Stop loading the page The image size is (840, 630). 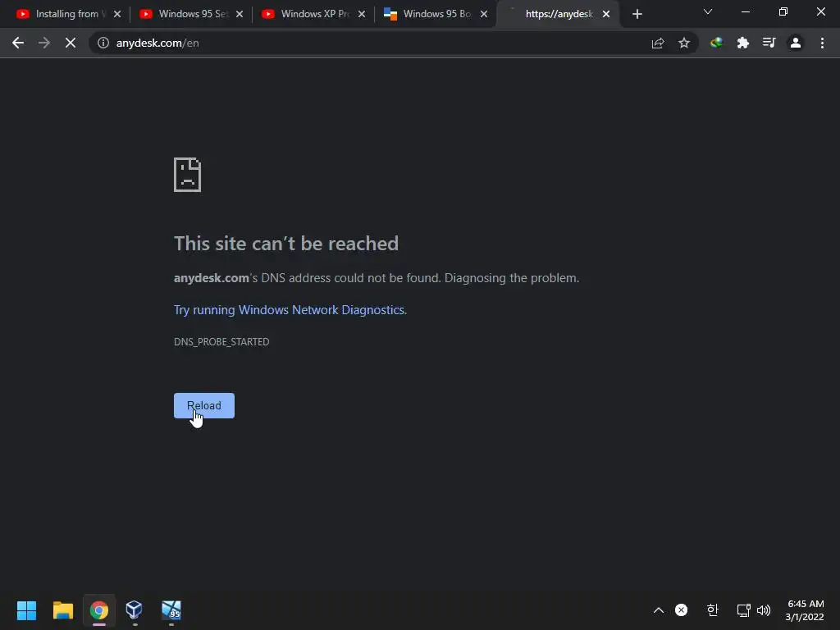[71, 43]
